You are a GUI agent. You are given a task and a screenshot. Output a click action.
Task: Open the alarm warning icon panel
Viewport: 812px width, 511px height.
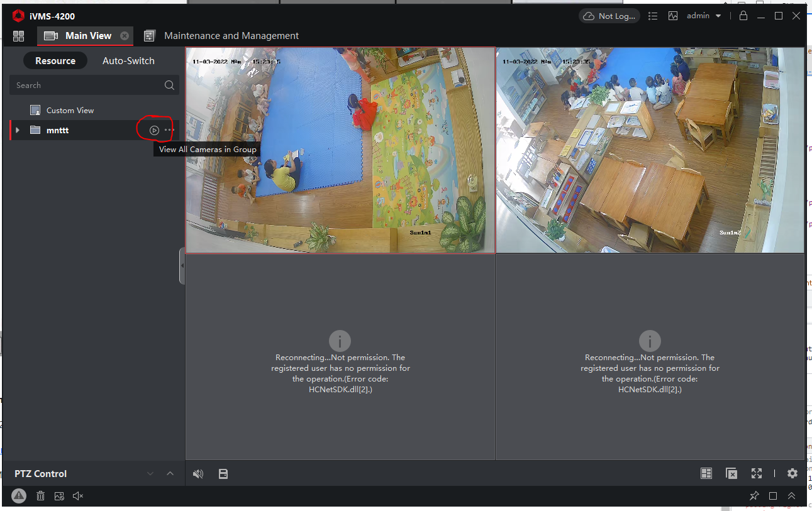pos(19,496)
